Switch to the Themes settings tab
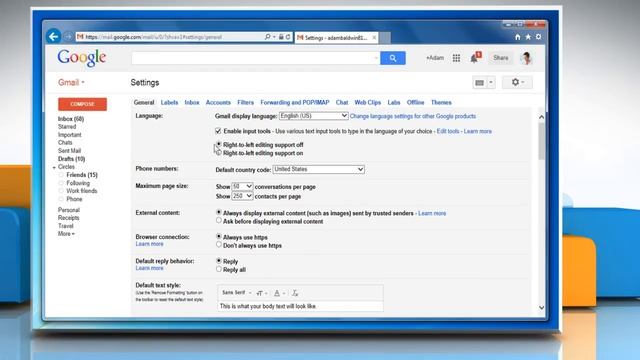The height and width of the screenshot is (360, 640). tap(441, 102)
